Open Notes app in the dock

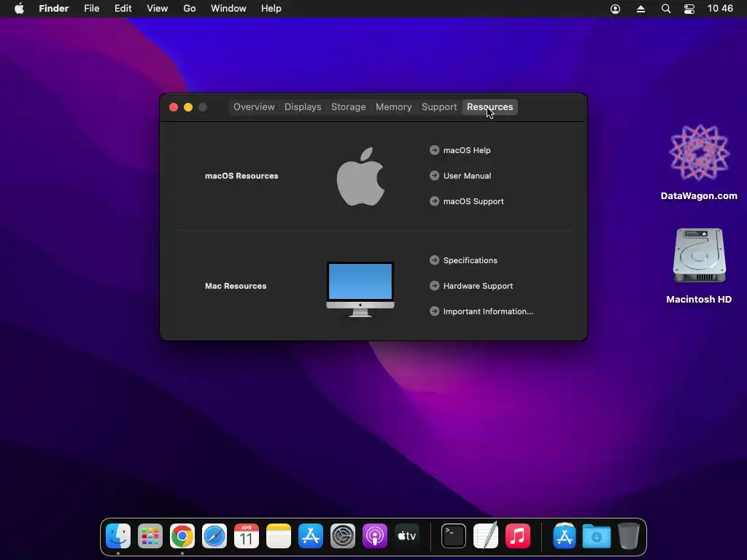click(x=278, y=536)
